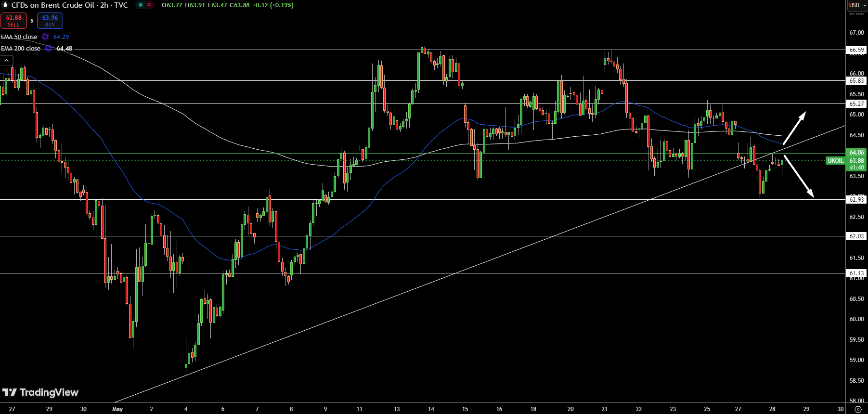Click the 62.93 price level label
The image size is (868, 414).
(856, 199)
